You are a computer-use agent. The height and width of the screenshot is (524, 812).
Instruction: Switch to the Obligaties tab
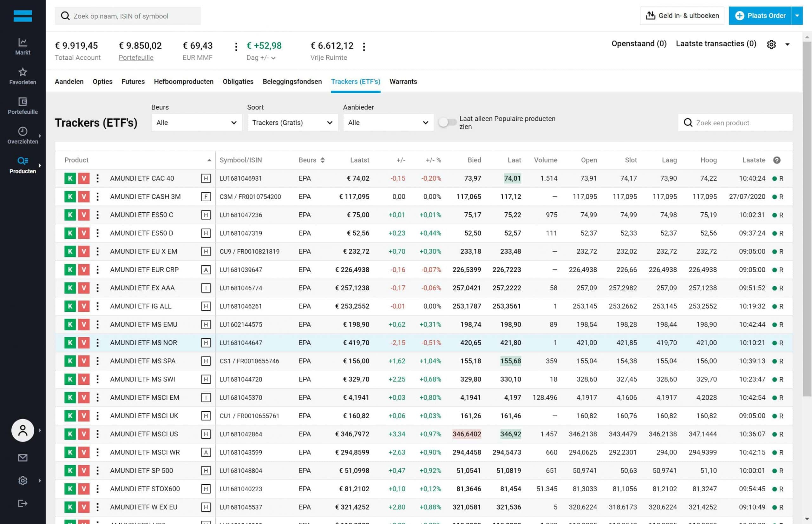tap(238, 81)
